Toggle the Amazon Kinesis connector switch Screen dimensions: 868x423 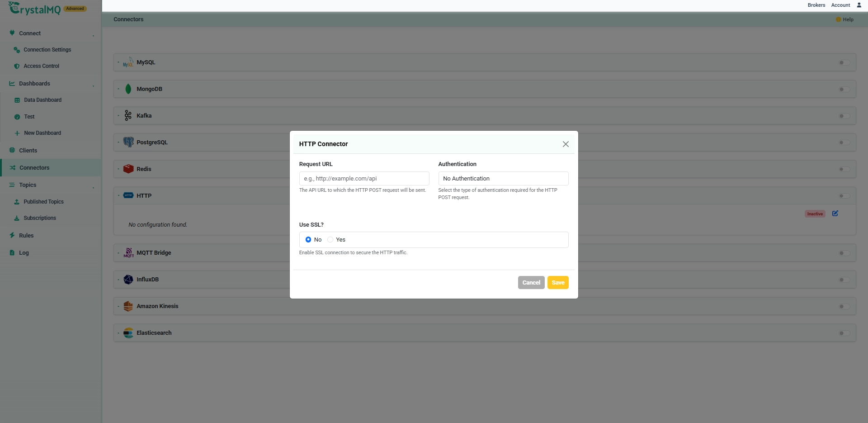point(844,306)
